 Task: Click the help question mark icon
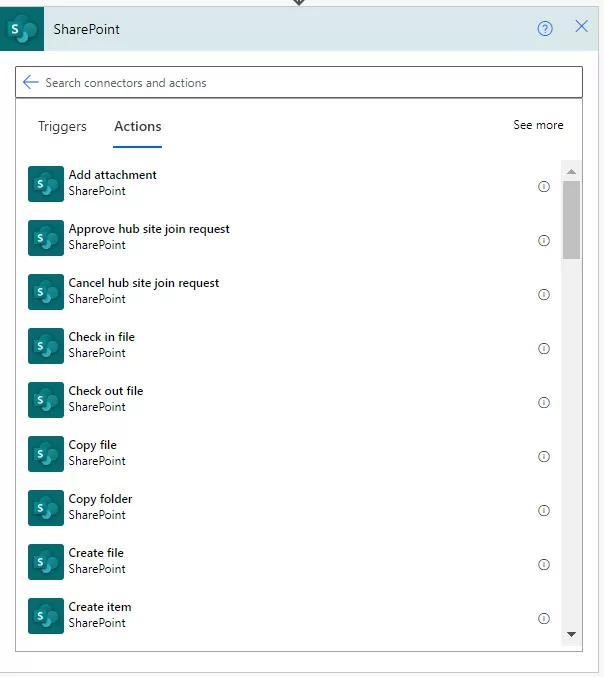click(x=545, y=28)
